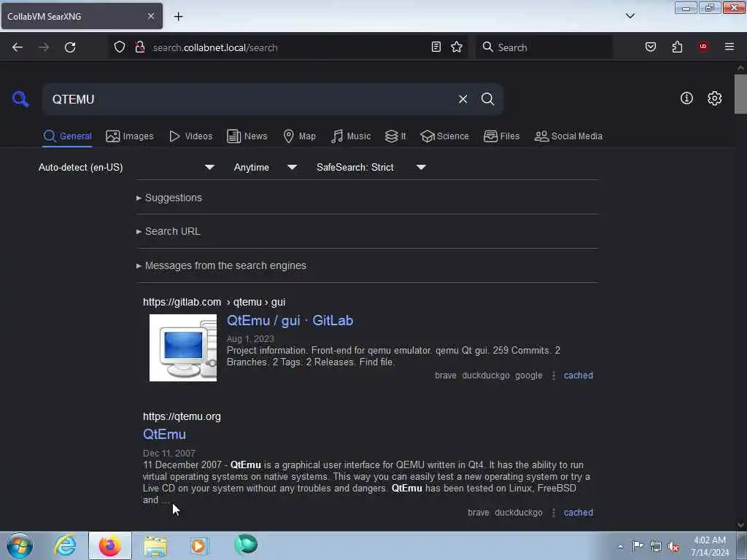Switch to the Science tab

[x=445, y=136]
